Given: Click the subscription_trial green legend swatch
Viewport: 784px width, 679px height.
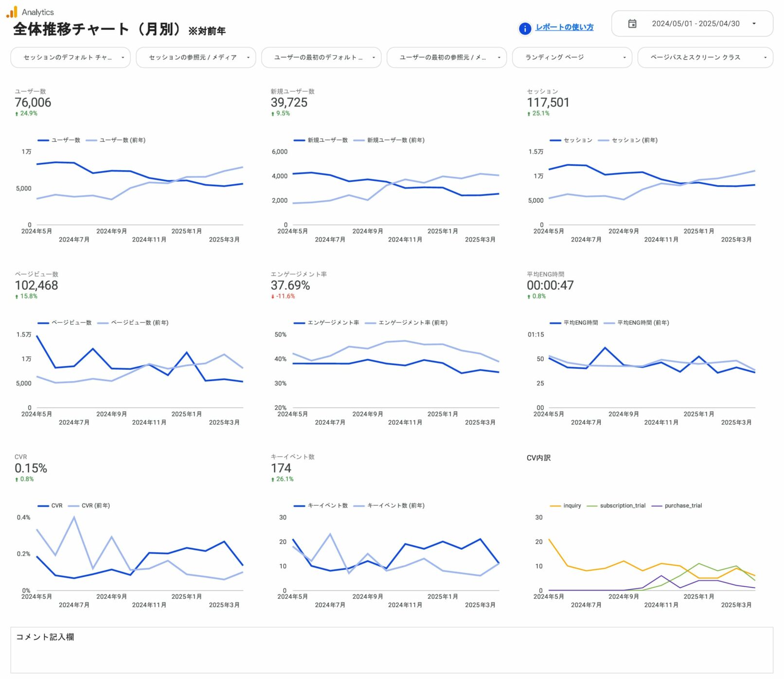Looking at the screenshot, I should coord(592,505).
